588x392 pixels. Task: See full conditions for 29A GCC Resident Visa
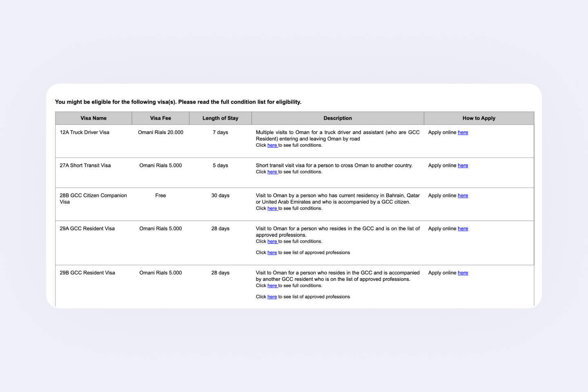272,241
